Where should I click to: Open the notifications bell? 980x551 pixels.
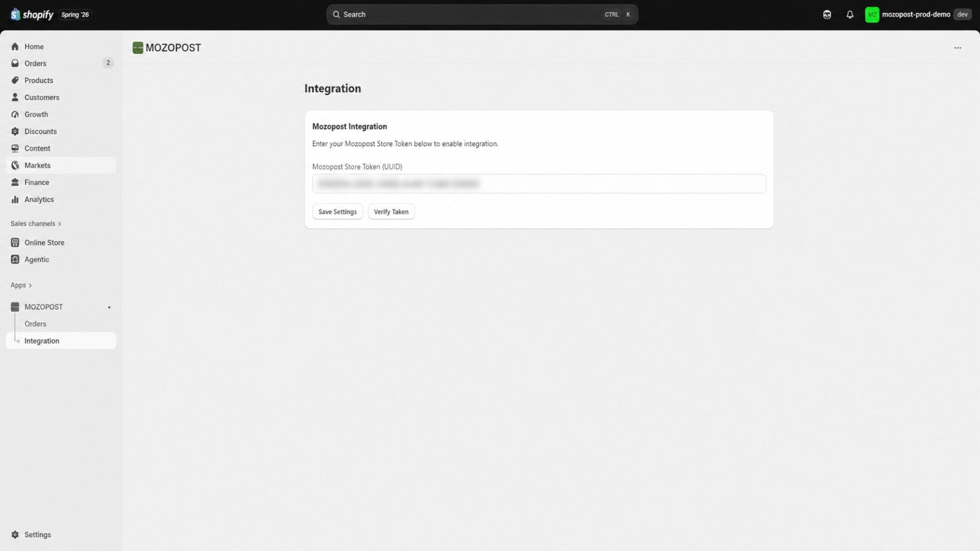click(x=850, y=15)
